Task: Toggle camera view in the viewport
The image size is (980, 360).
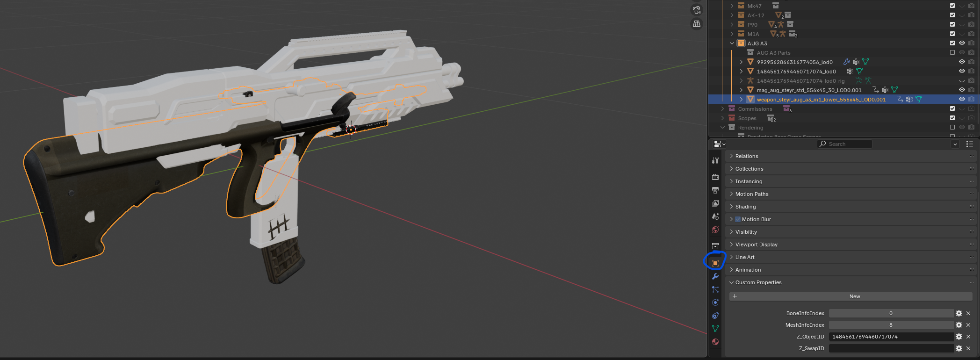Action: [x=697, y=10]
